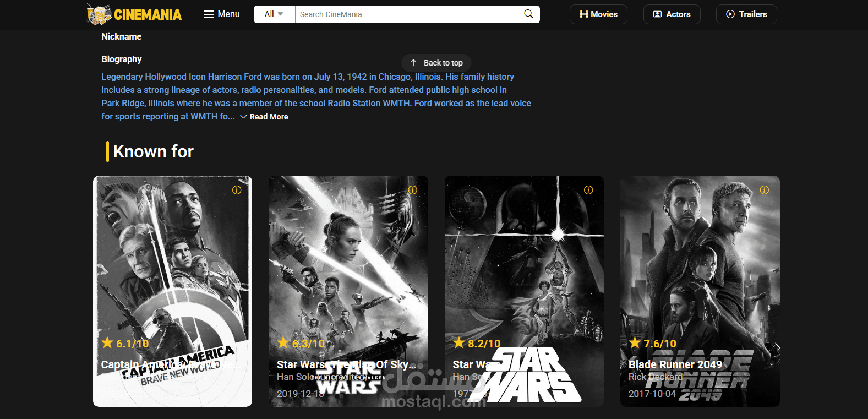Open the All search category dropdown

pyautogui.click(x=274, y=14)
